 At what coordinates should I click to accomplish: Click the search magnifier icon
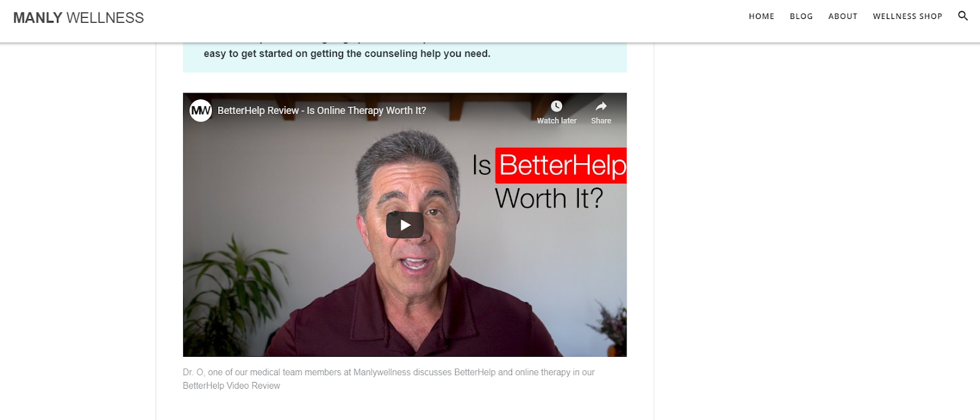point(963,16)
